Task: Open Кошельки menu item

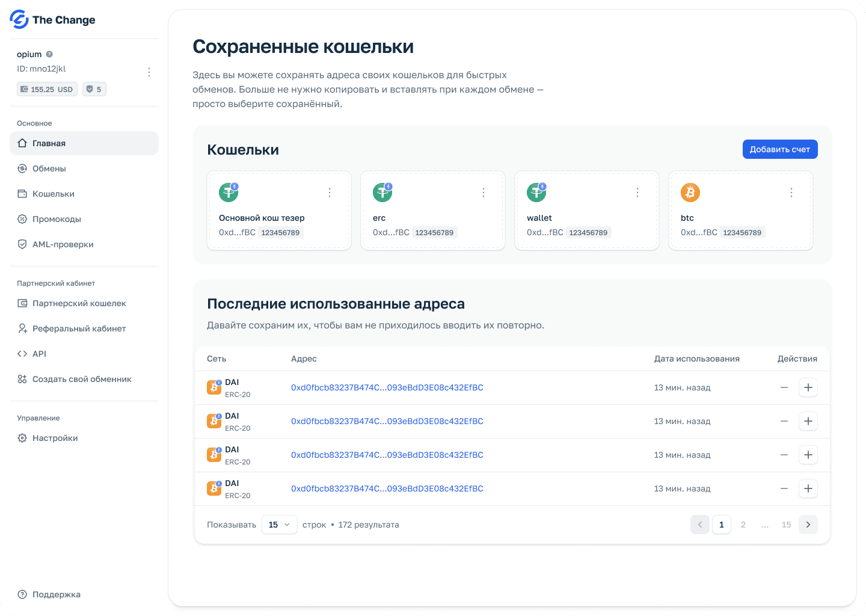Action: pyautogui.click(x=84, y=194)
